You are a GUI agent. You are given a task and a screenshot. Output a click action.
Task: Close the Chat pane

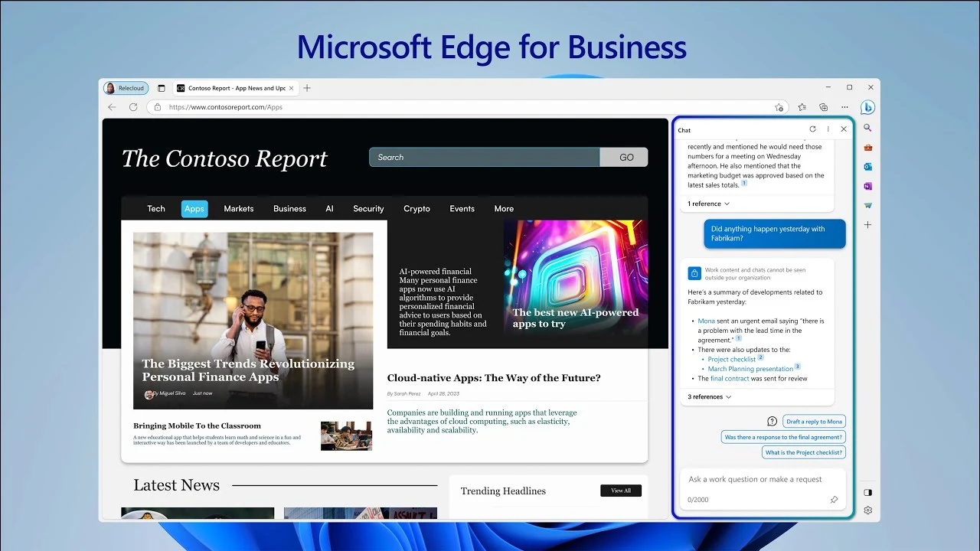tap(844, 129)
